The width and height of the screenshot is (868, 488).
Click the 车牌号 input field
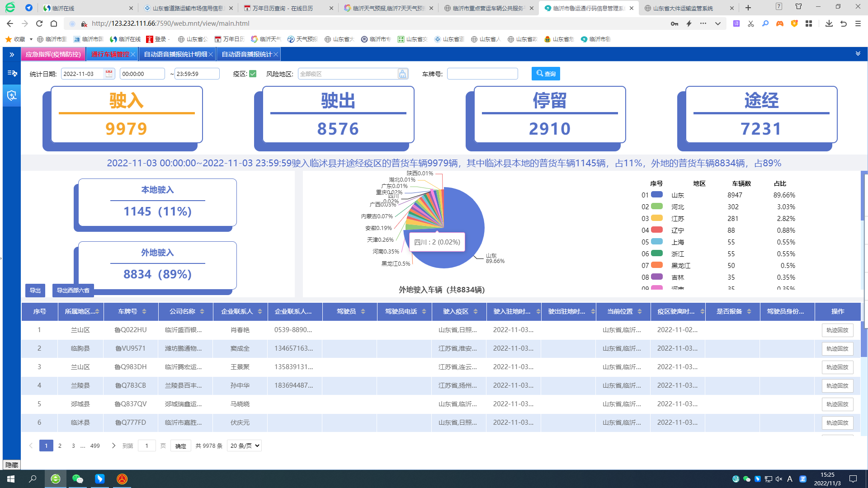coord(482,74)
